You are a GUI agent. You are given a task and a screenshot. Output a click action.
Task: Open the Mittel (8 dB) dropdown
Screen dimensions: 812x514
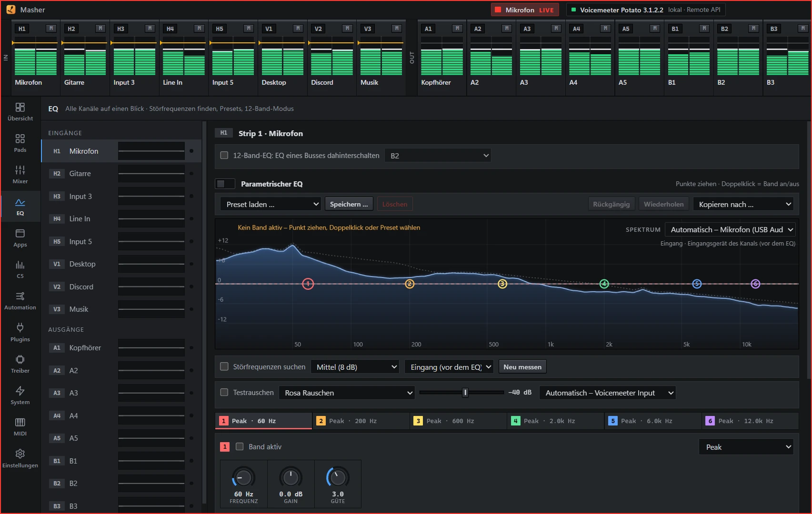pyautogui.click(x=355, y=367)
